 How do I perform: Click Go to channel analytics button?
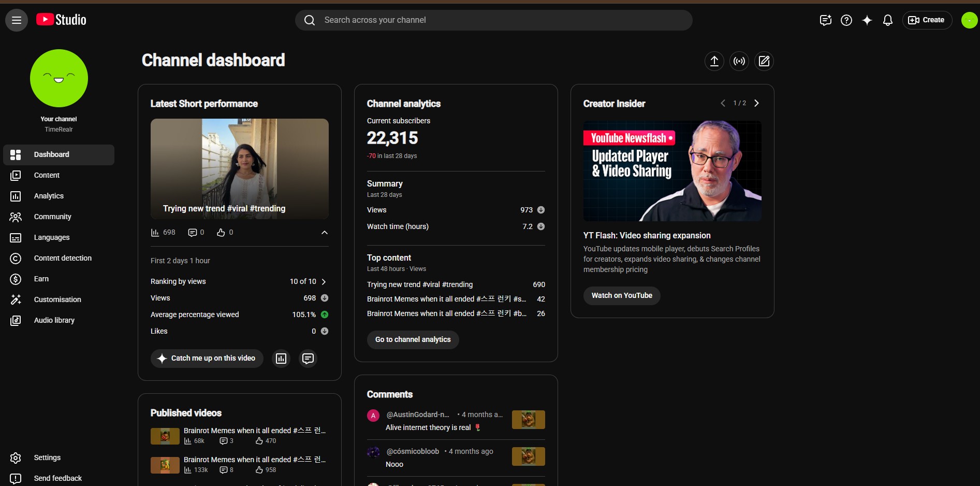click(x=413, y=340)
